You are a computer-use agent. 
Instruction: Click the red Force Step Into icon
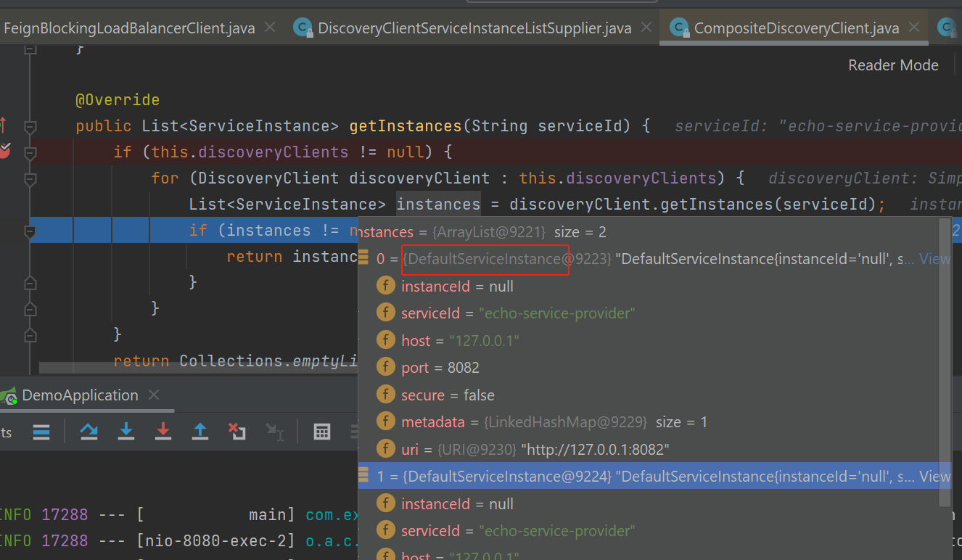point(163,432)
